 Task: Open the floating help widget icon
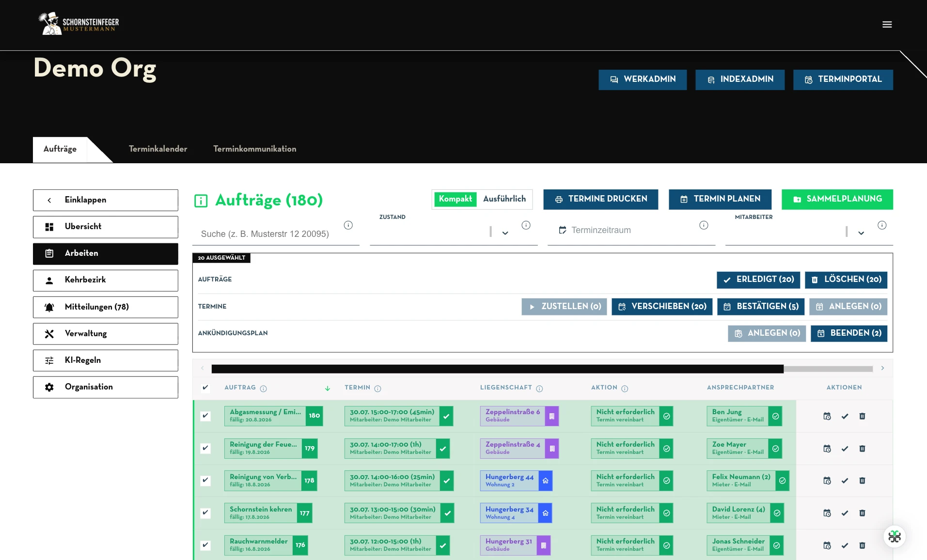(x=895, y=536)
